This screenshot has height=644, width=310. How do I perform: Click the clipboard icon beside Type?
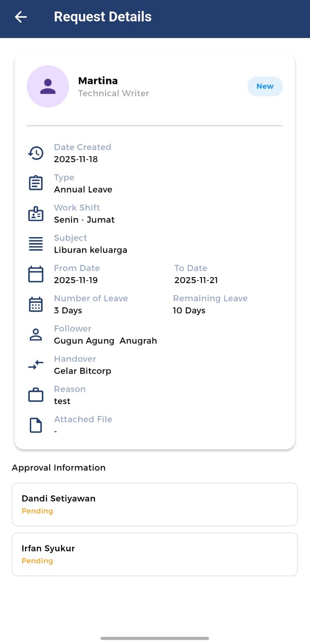click(x=36, y=183)
